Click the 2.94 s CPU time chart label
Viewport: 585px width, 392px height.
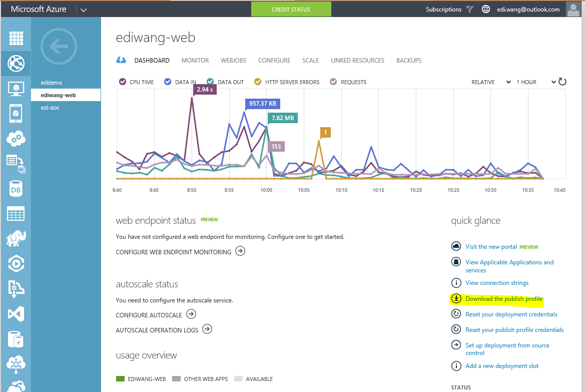pyautogui.click(x=205, y=90)
